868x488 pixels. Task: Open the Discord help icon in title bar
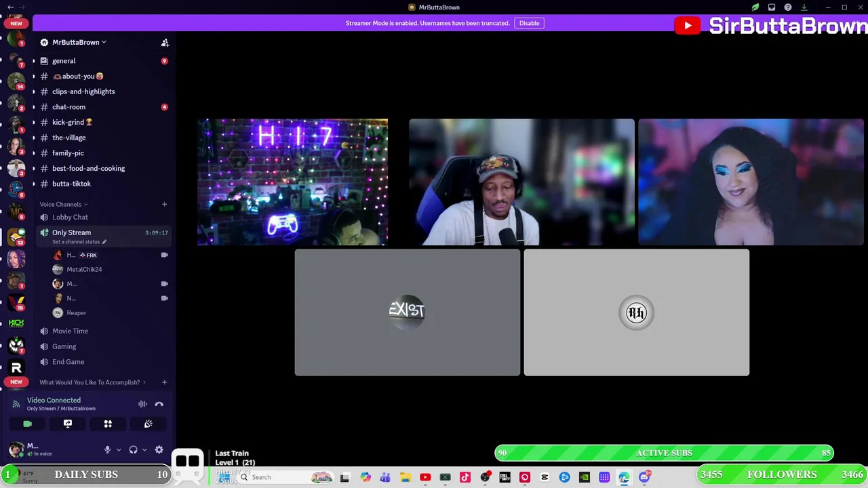click(x=788, y=7)
